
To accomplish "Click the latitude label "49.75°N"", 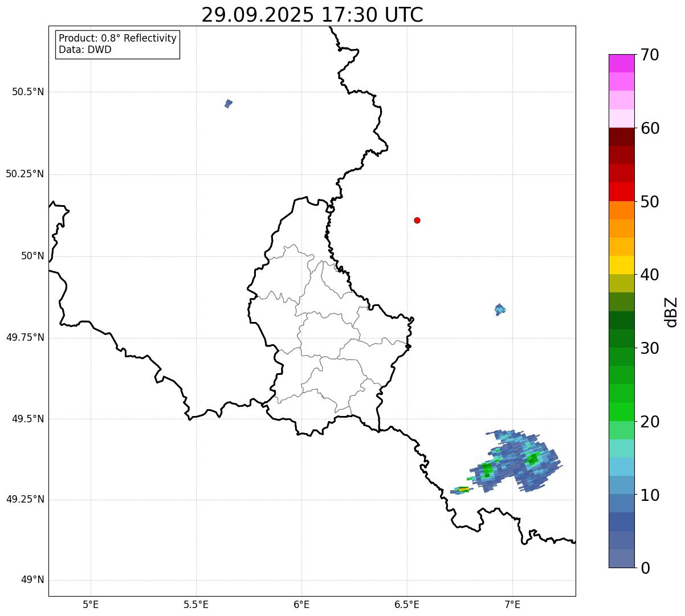I will click(x=25, y=337).
